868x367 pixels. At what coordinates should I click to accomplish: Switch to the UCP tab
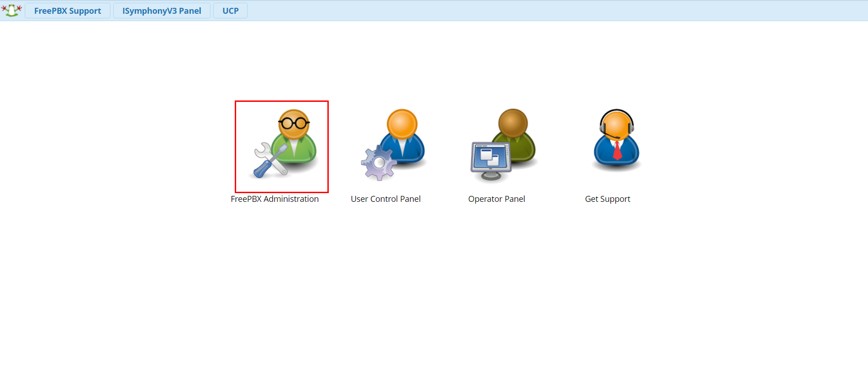230,11
